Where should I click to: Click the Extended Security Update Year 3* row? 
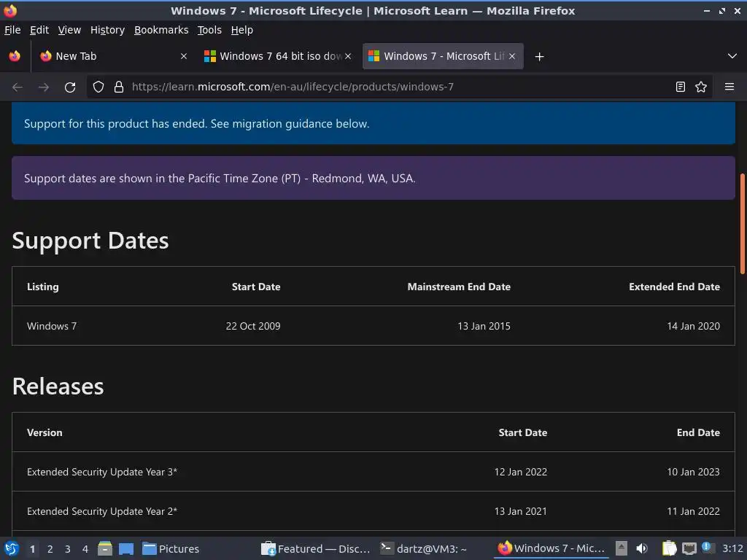tap(373, 472)
